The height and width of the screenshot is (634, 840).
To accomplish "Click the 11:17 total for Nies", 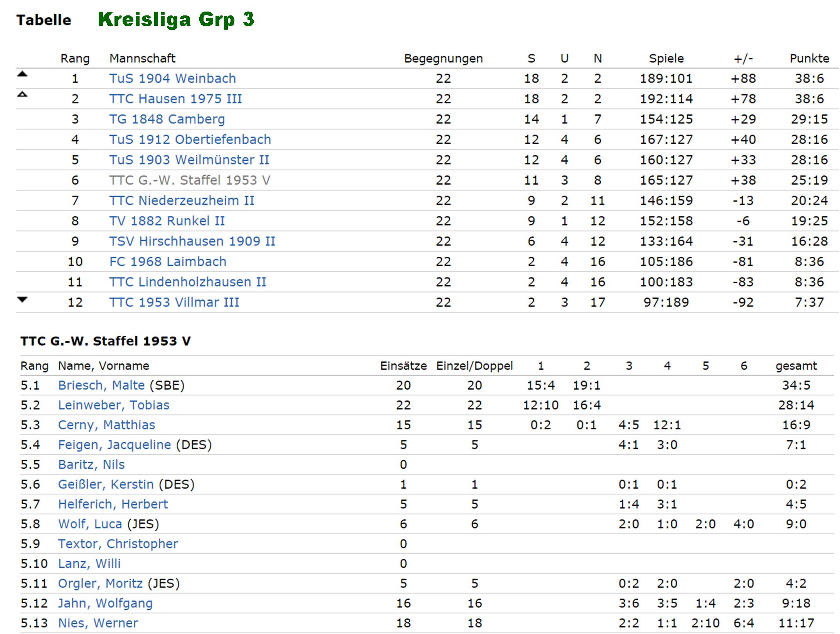I will point(796,623).
